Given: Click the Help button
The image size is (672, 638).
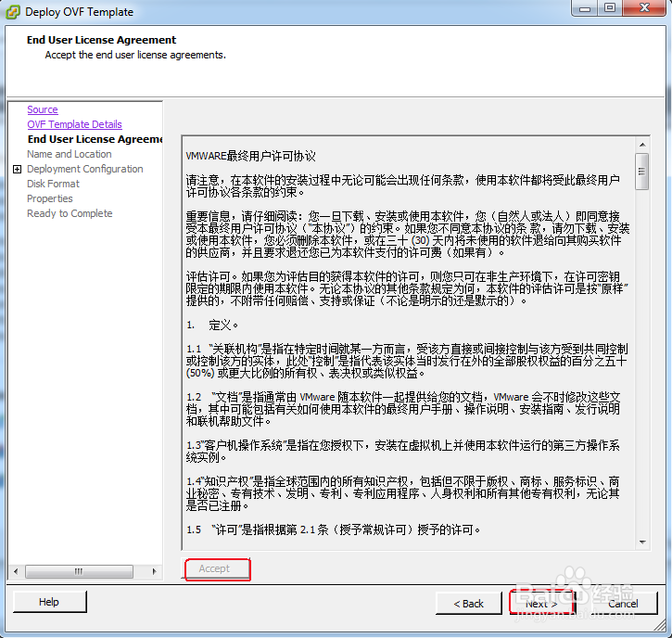Looking at the screenshot, I should 49,602.
